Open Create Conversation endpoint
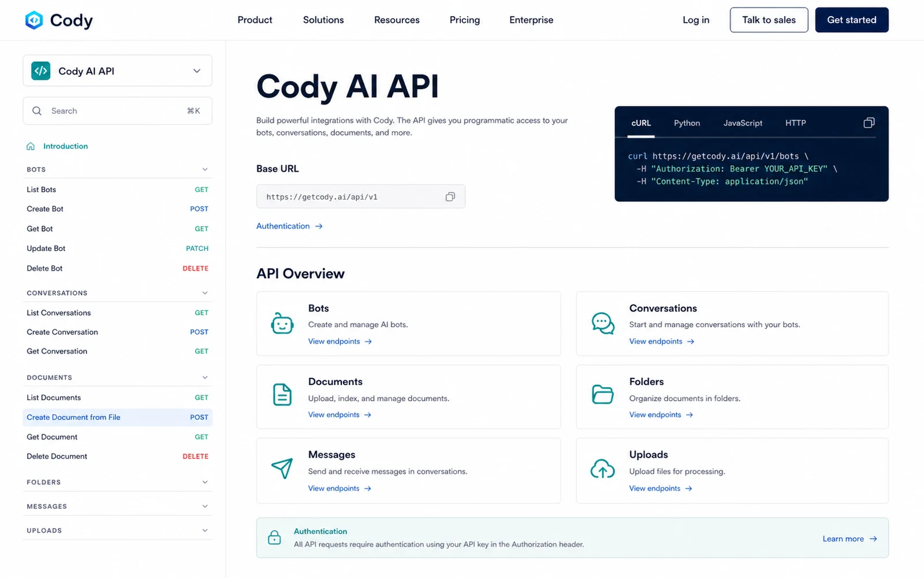This screenshot has height=578, width=924. 117,332
